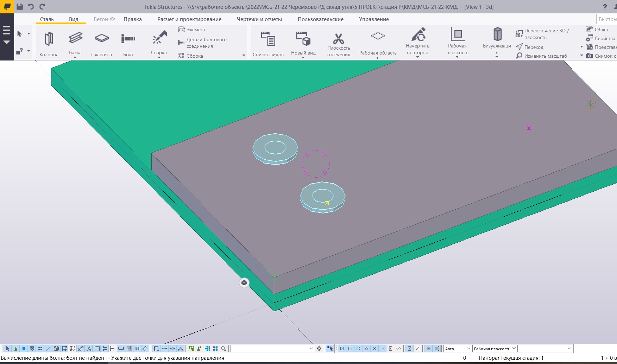Click the Redo arrow
The image size is (617, 364).
pyautogui.click(x=42, y=7)
